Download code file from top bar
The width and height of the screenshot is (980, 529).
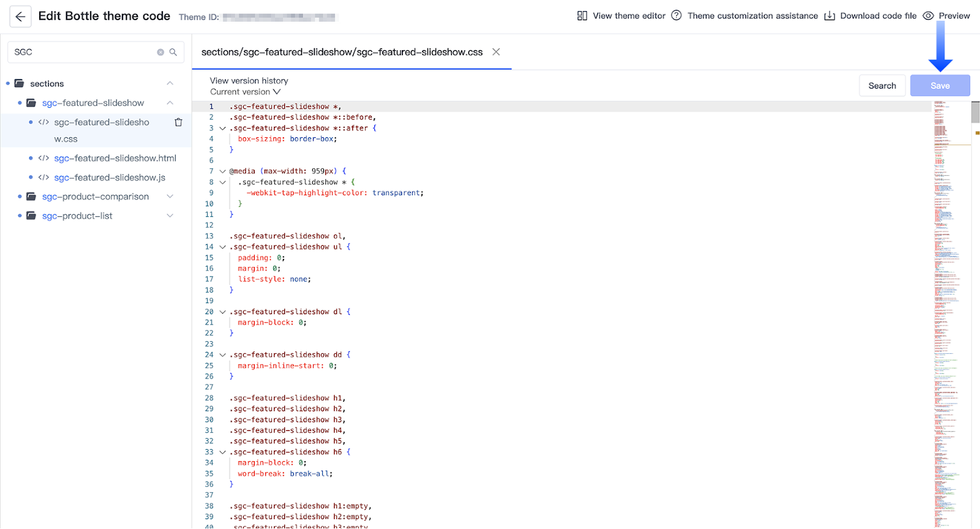[870, 16]
